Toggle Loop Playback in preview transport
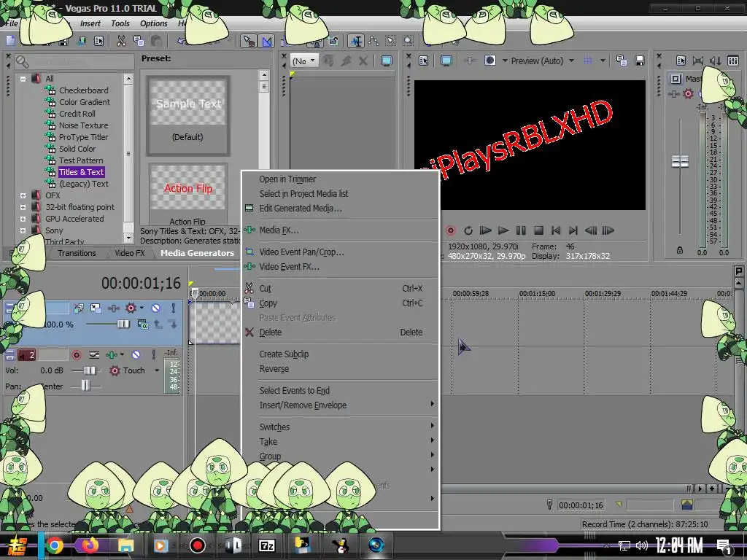This screenshot has width=747, height=560. pyautogui.click(x=468, y=230)
